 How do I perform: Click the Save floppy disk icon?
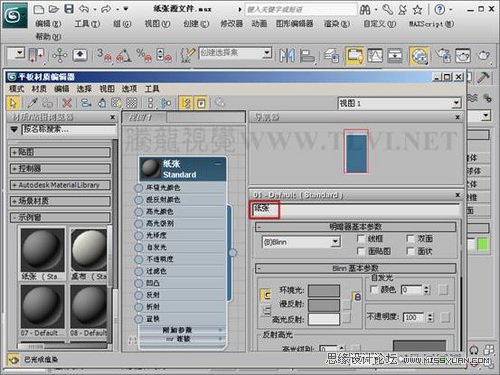[69, 9]
